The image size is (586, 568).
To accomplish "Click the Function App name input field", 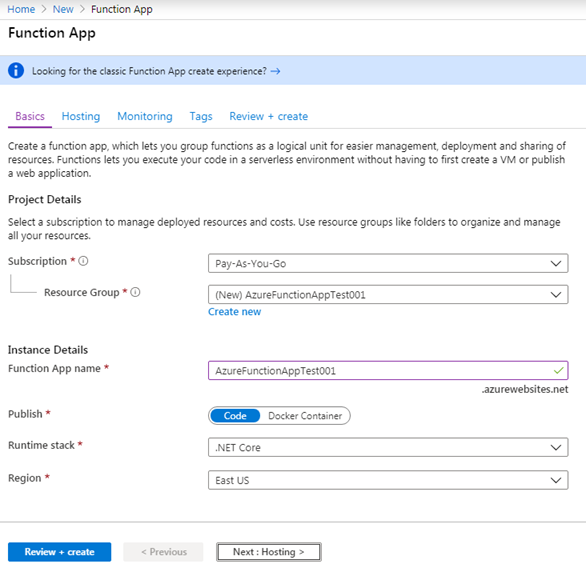I will [x=388, y=370].
